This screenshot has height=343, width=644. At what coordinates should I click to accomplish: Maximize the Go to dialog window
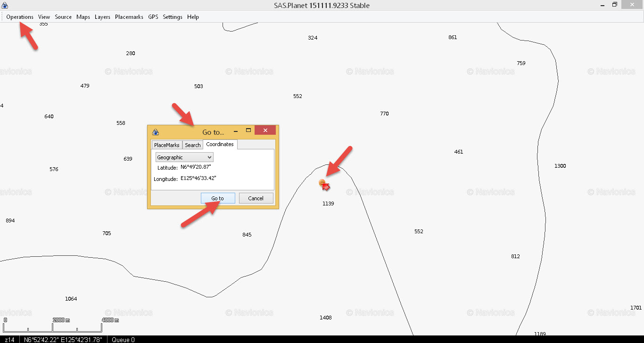248,131
